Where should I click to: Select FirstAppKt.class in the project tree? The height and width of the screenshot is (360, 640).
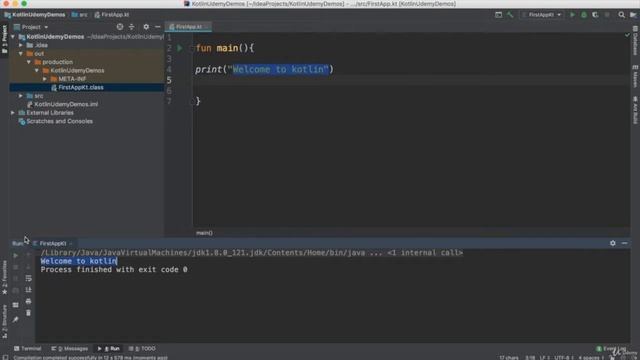[x=81, y=87]
